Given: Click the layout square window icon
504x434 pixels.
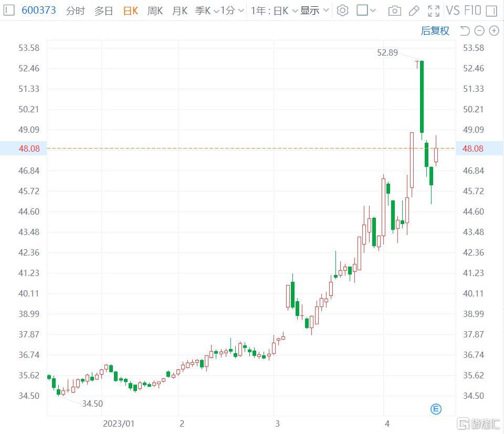Looking at the screenshot, I should coord(362,10).
